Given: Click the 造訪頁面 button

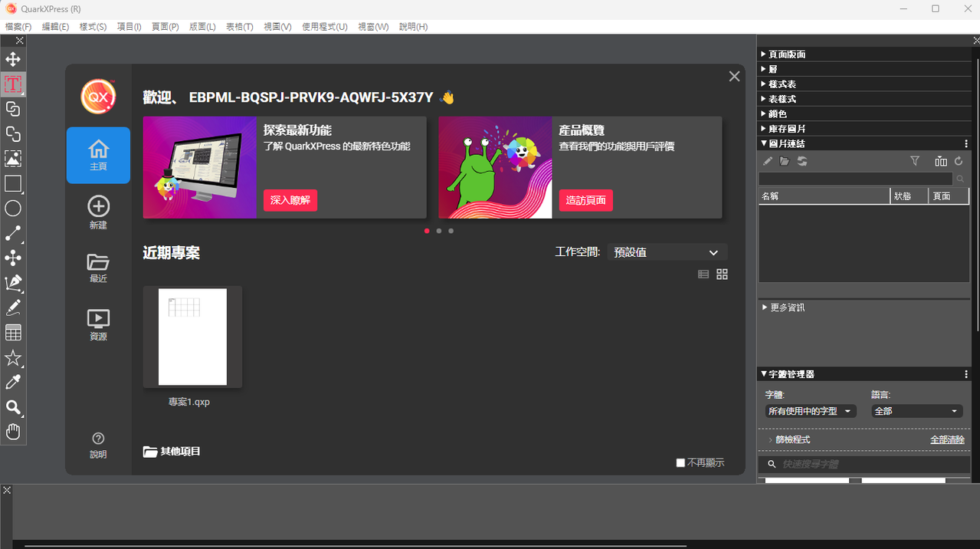Looking at the screenshot, I should coord(585,200).
